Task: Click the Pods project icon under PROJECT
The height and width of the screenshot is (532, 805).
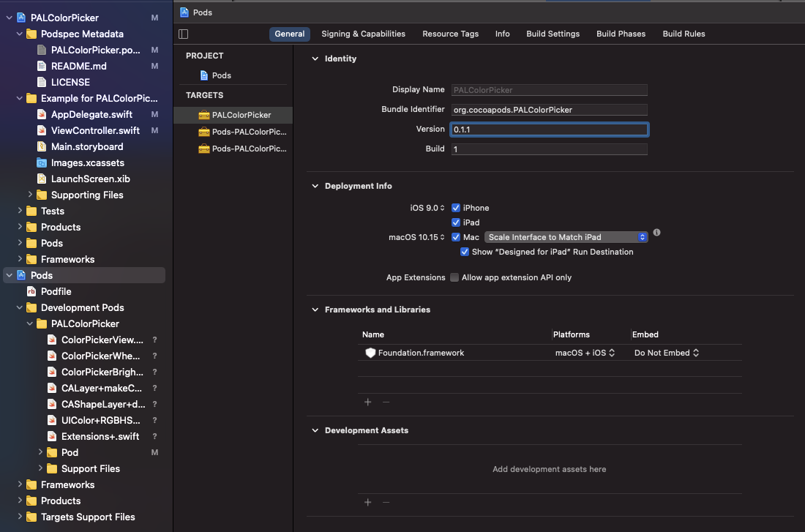Action: click(204, 75)
